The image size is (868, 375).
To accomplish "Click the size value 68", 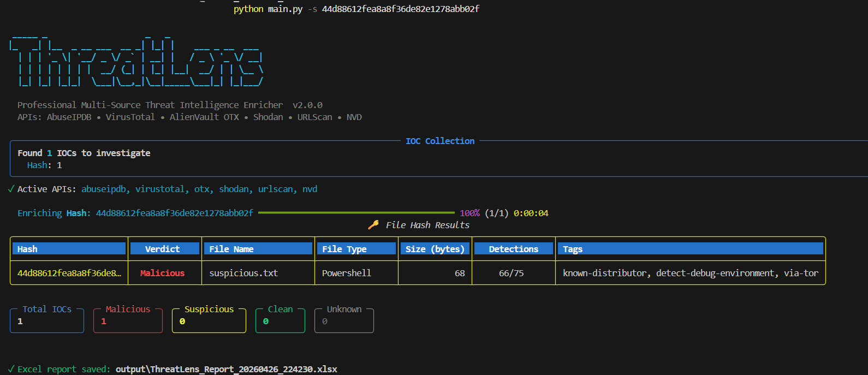I will pyautogui.click(x=460, y=273).
